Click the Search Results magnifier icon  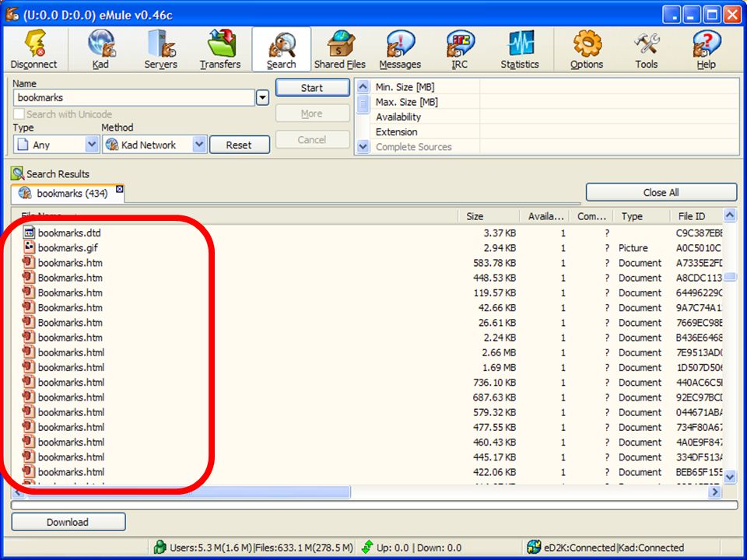pyautogui.click(x=18, y=173)
